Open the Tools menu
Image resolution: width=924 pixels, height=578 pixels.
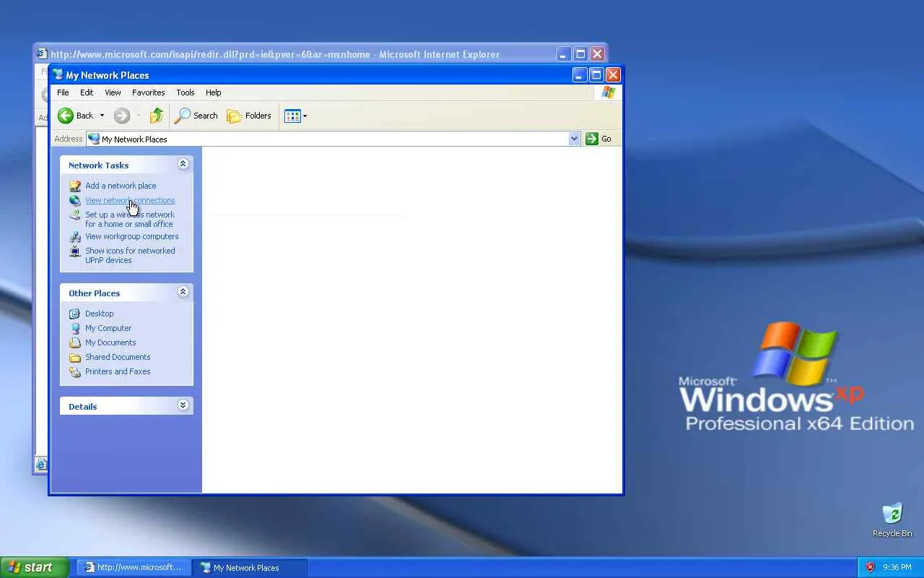(x=186, y=92)
